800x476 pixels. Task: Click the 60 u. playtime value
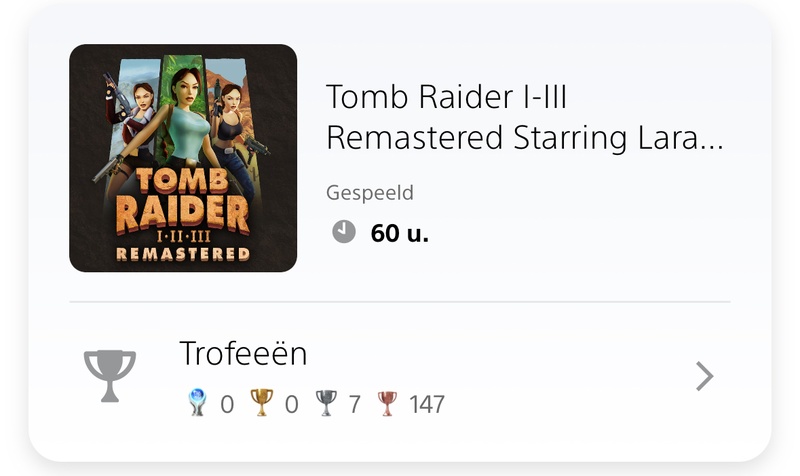click(x=399, y=233)
